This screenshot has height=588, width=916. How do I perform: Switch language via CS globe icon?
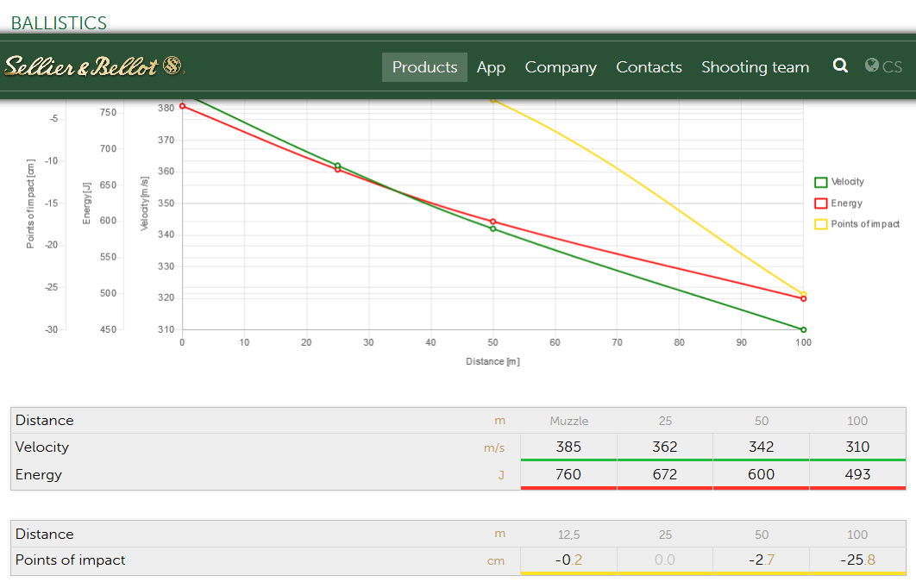pos(883,66)
